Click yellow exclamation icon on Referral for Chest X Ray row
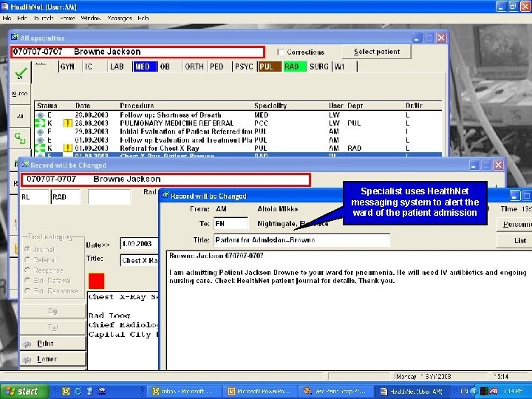Screen dimensions: 532x399 [68, 149]
